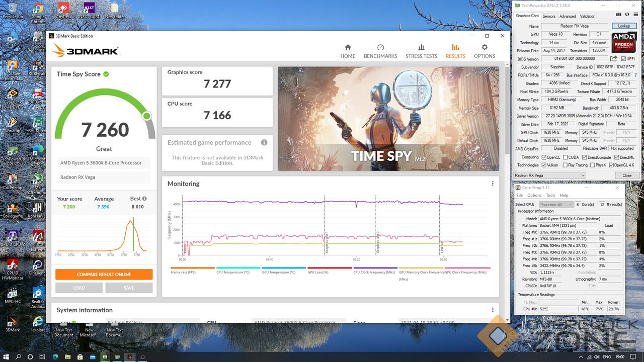644x362 pixels.
Task: Click Bus Interface question mark icon
Action: coord(635,75)
